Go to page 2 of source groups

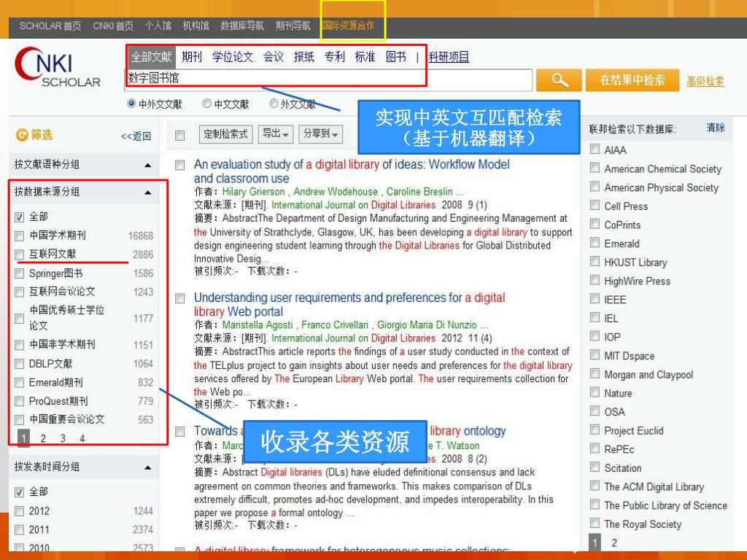[43, 438]
